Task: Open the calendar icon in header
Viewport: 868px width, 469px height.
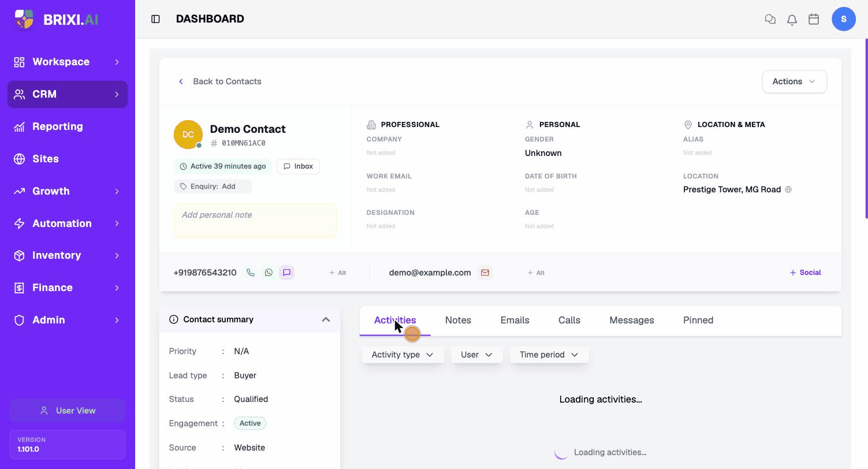Action: pos(814,19)
